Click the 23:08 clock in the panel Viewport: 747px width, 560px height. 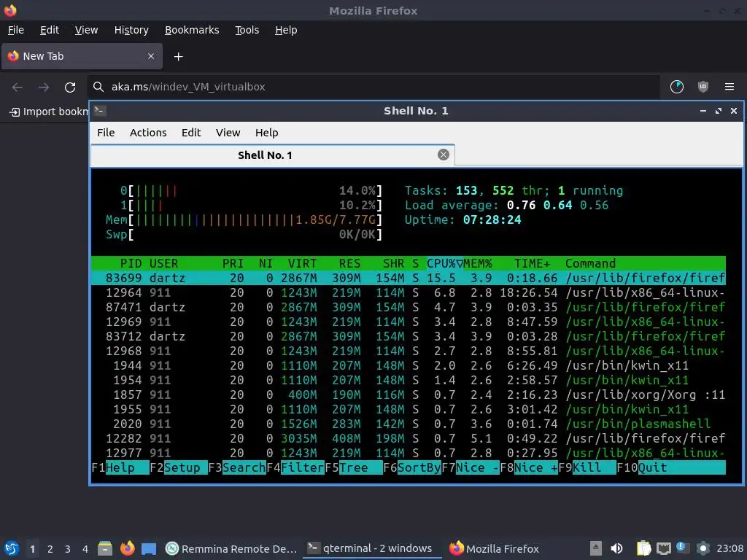point(729,548)
